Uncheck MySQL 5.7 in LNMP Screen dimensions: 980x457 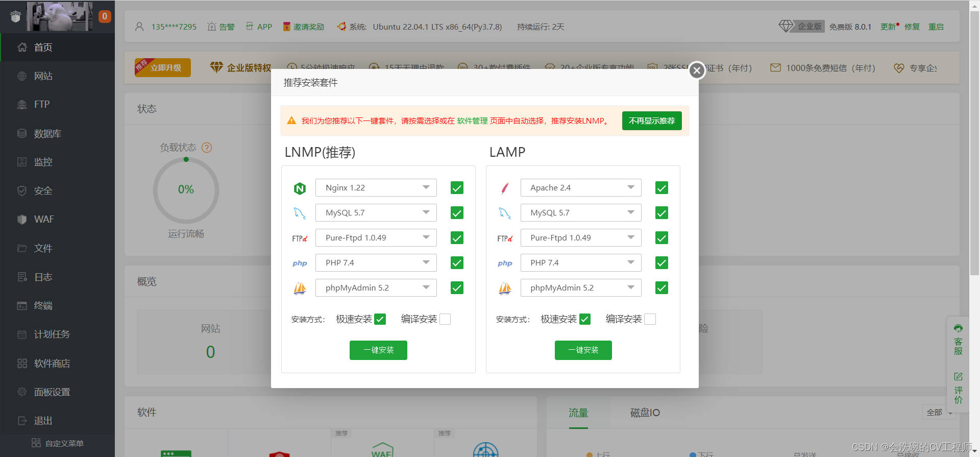pyautogui.click(x=457, y=213)
